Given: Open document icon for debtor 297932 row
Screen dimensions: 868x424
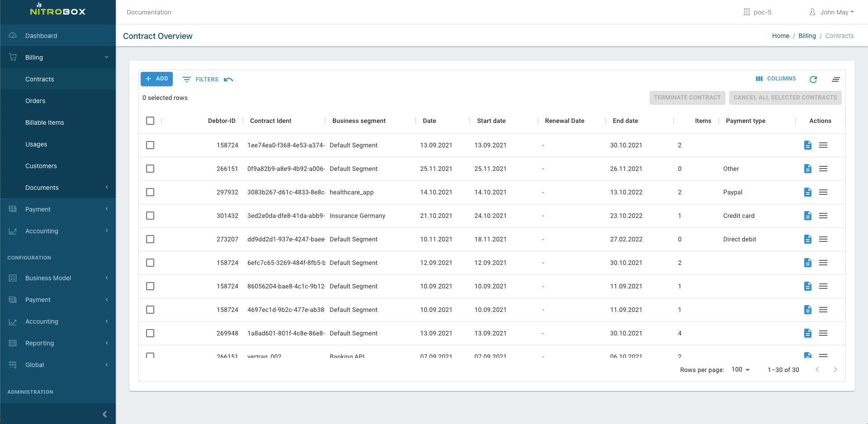Looking at the screenshot, I should tap(807, 192).
